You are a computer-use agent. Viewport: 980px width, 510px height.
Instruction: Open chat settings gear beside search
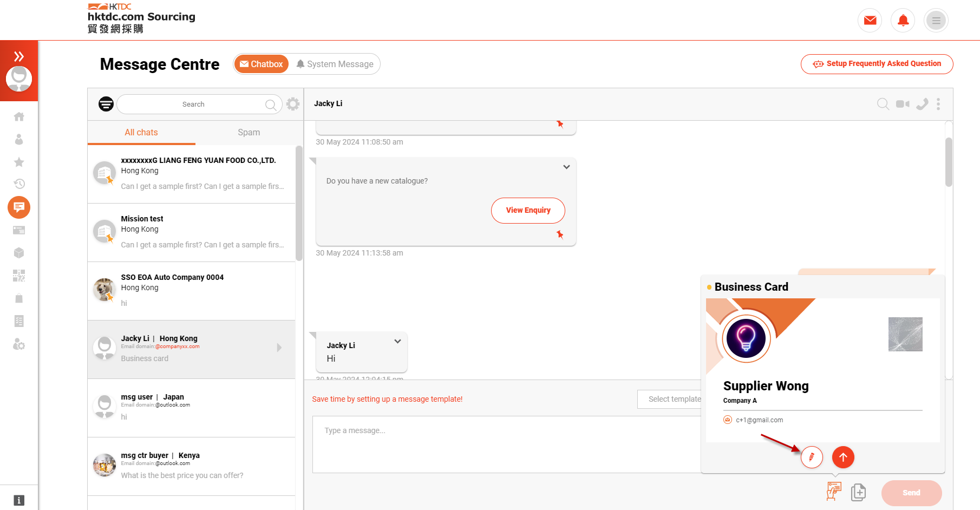293,104
